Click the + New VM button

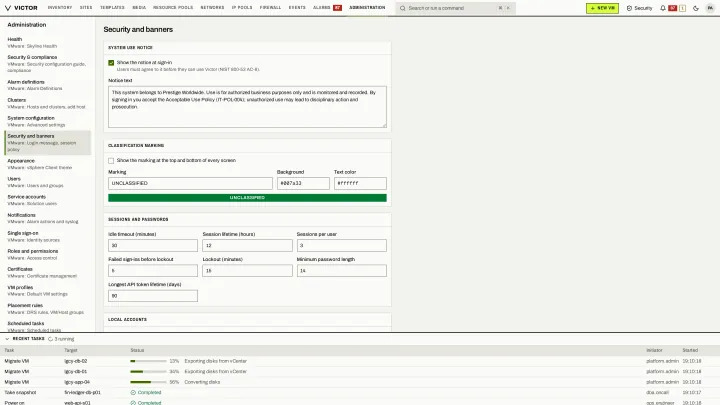click(602, 8)
